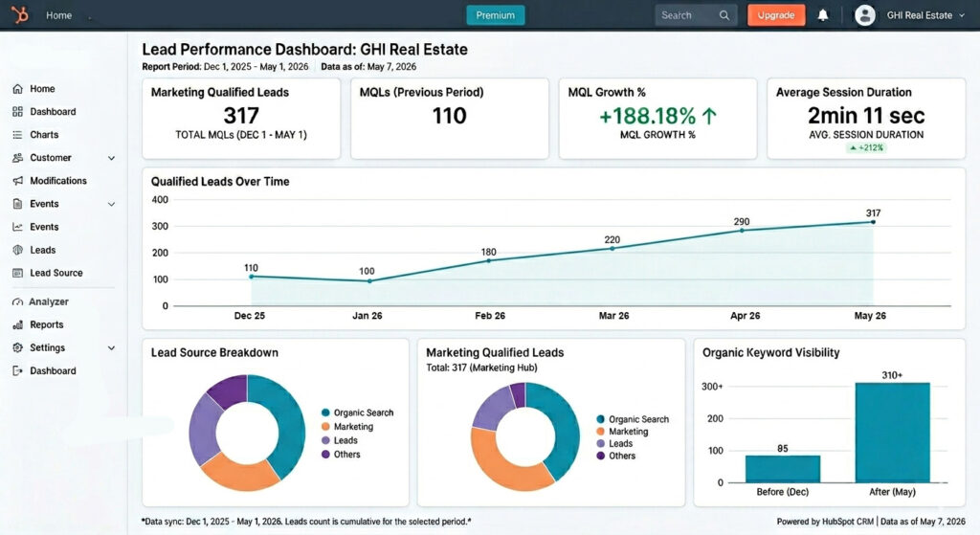
Task: Select Marketing legend in Lead Source Breakdown
Action: click(x=347, y=426)
